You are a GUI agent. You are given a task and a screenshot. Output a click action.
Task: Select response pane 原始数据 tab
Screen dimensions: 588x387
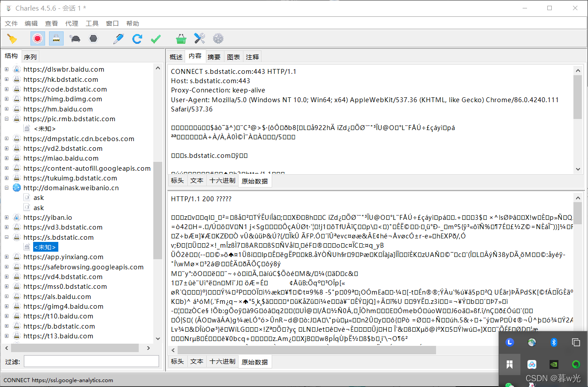(254, 362)
